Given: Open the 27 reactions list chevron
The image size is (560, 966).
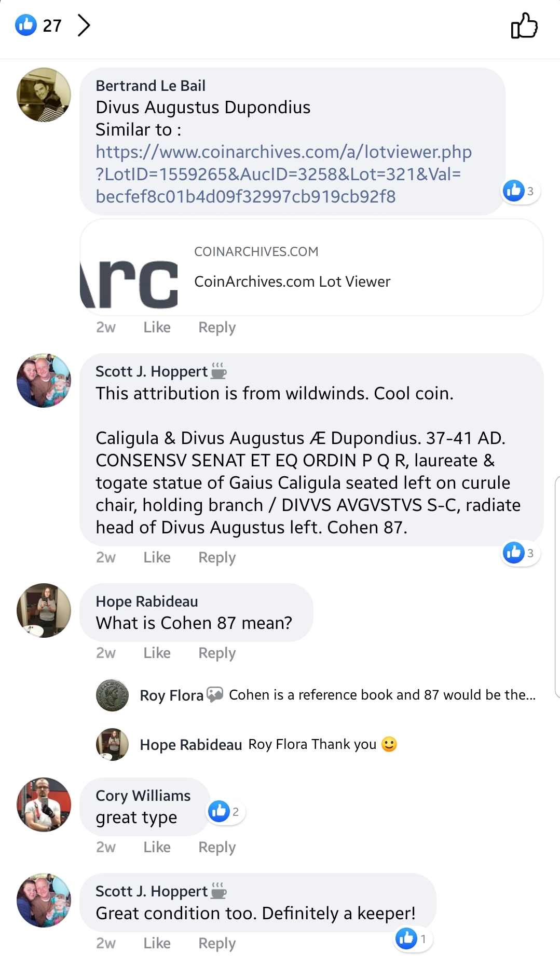Looking at the screenshot, I should pos(84,25).
